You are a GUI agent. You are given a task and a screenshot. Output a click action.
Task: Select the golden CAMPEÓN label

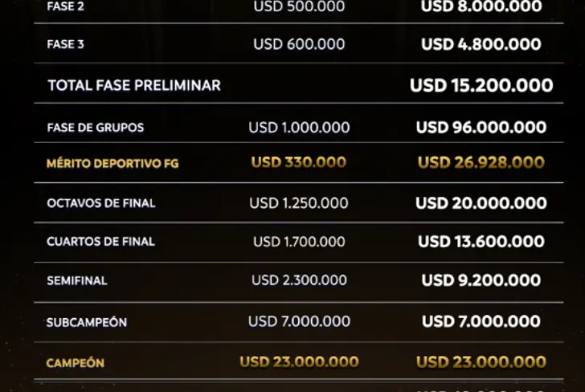click(x=76, y=363)
